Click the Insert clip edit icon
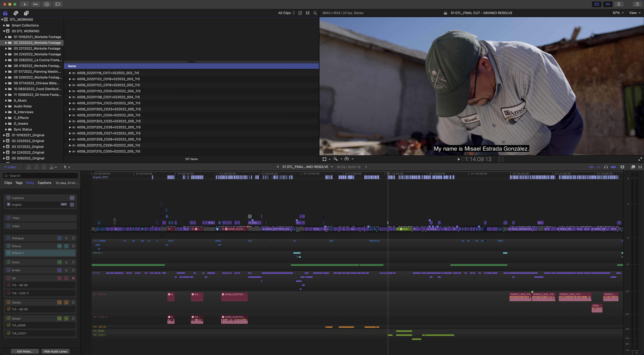Viewport: 644px width, 355px height. tap(36, 167)
